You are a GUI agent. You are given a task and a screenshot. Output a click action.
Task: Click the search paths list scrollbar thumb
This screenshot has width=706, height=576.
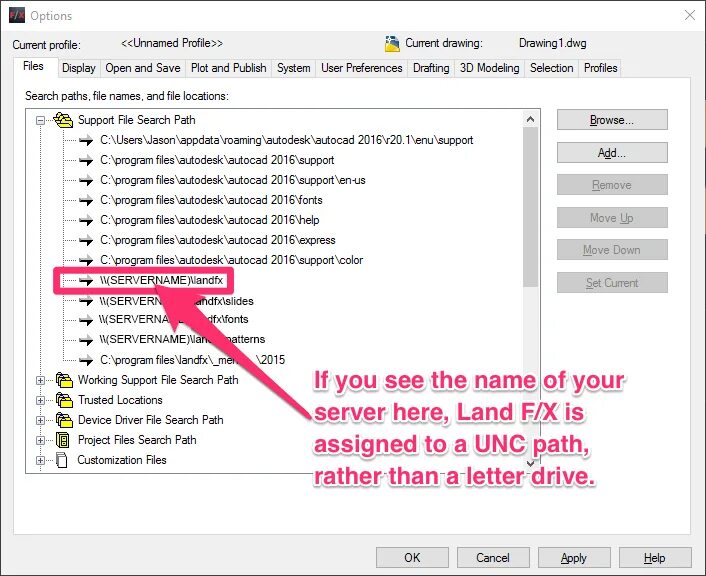pyautogui.click(x=530, y=207)
